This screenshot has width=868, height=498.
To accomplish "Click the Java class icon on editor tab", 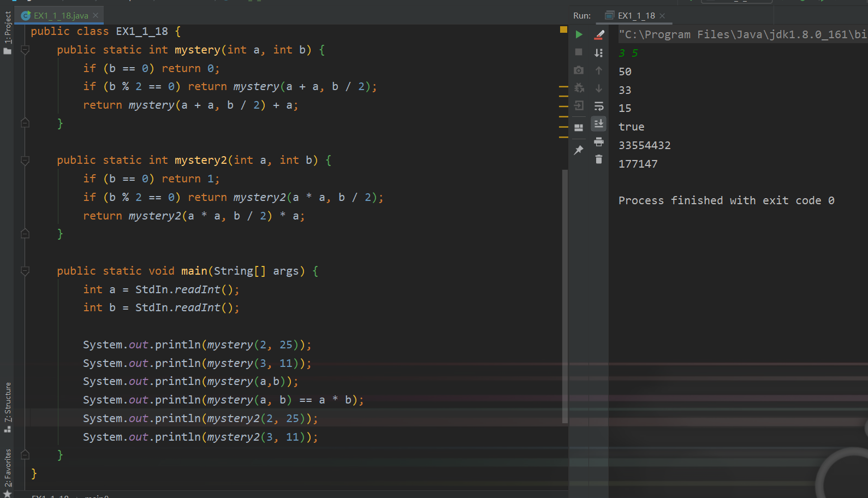I will 26,16.
